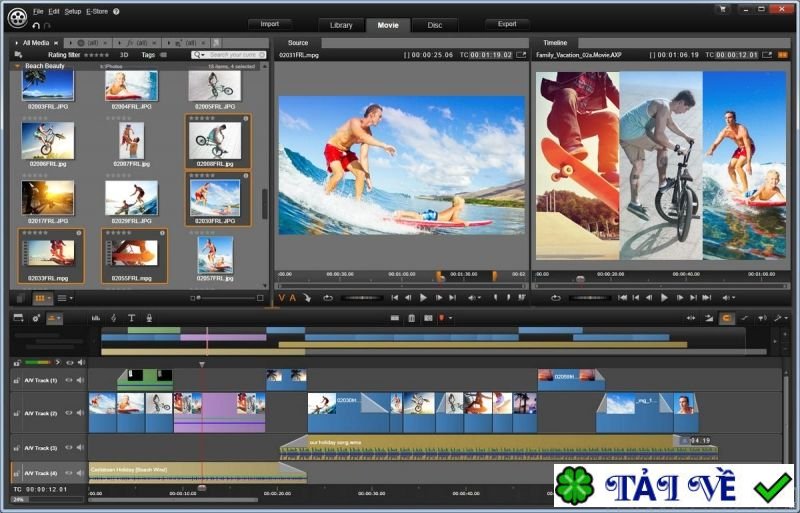Image resolution: width=800 pixels, height=513 pixels.
Task: Toggle visibility eye on A/V Track (1)
Action: click(x=69, y=380)
